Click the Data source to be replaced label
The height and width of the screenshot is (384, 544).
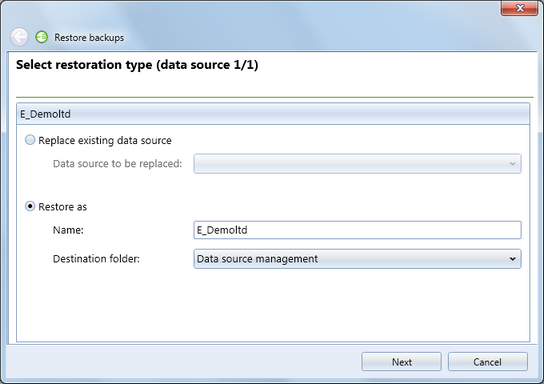(x=117, y=164)
